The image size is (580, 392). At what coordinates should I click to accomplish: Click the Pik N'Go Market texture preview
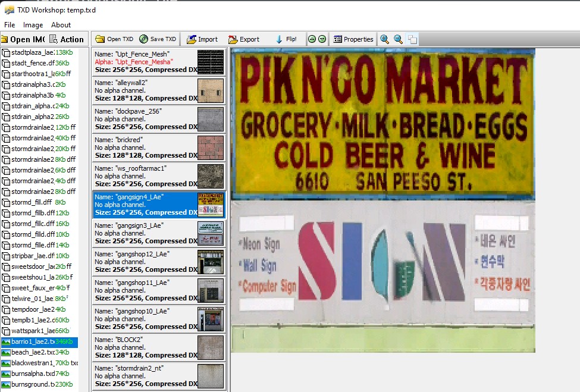(383, 200)
